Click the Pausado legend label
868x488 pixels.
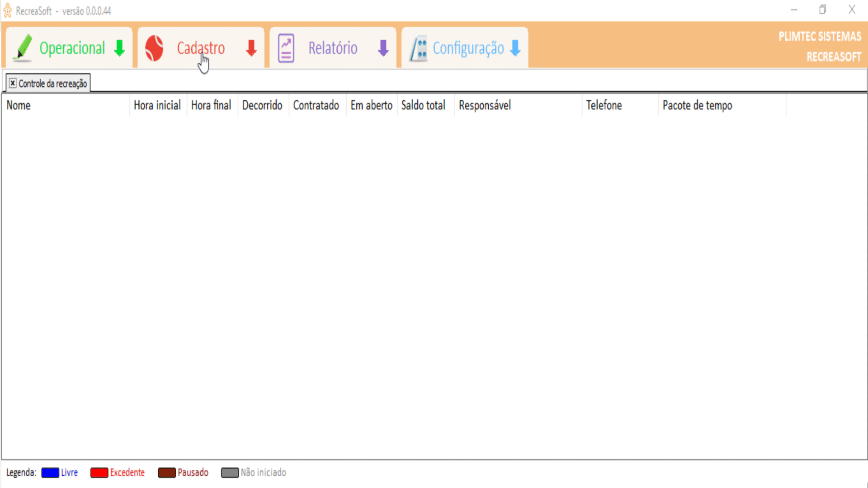[193, 473]
